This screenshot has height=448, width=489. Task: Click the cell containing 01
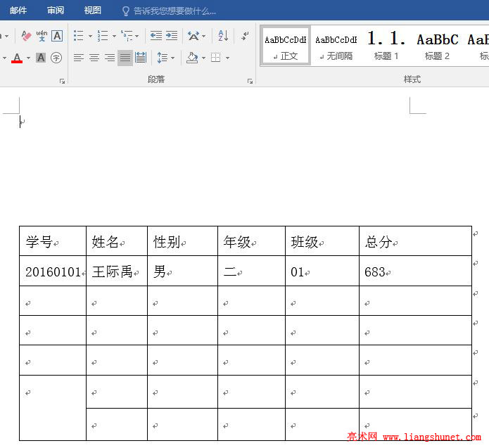pyautogui.click(x=322, y=271)
